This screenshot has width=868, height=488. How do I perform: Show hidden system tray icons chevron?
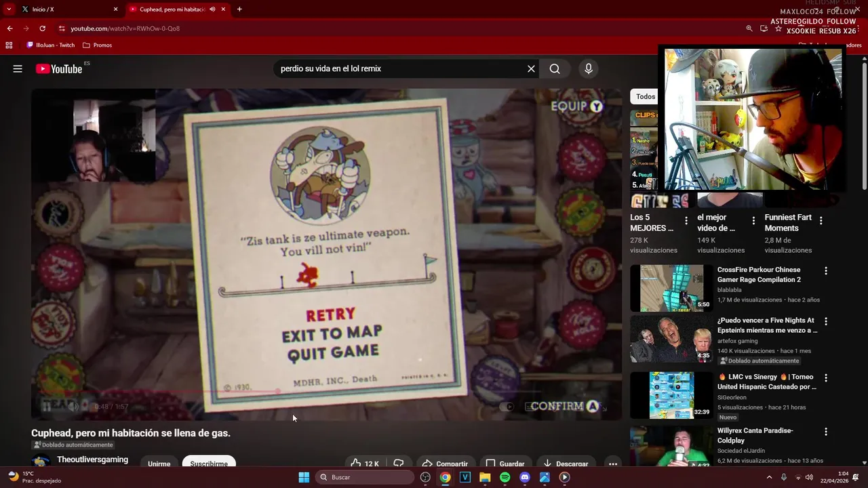coord(769,477)
